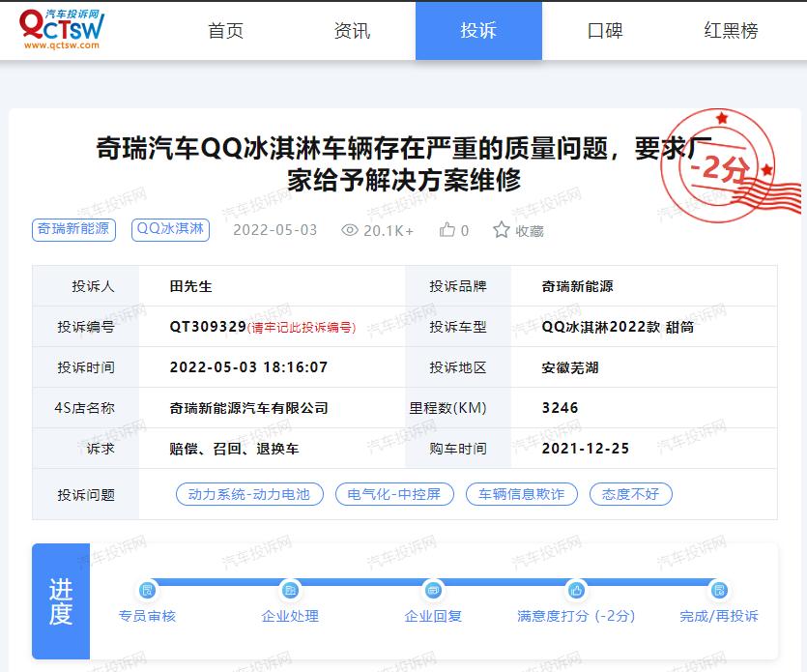The height and width of the screenshot is (672, 807).
Task: Select the 投诉 navigation tab
Action: tap(478, 30)
